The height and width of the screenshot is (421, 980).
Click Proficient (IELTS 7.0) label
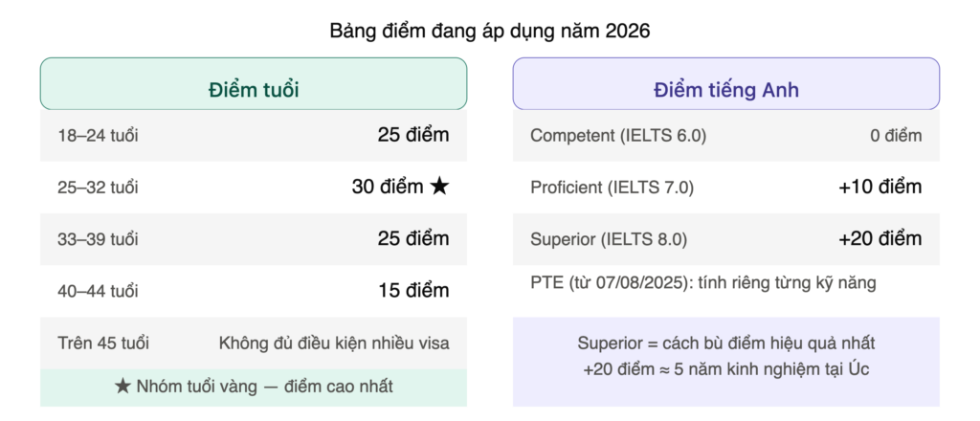coord(612,188)
